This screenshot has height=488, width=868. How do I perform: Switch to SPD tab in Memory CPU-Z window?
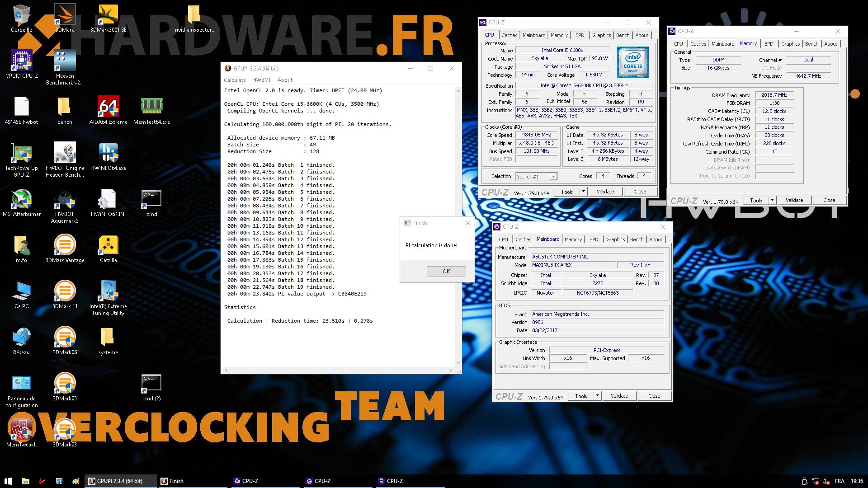tap(769, 44)
